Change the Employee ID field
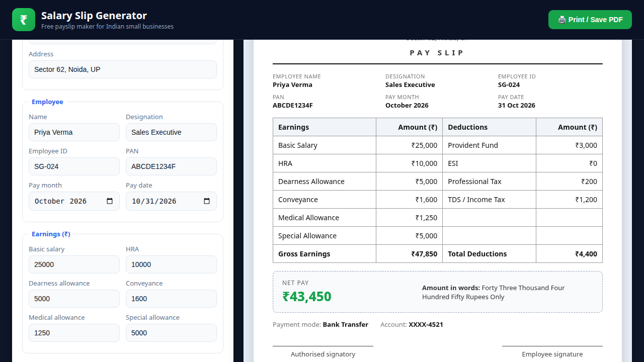The width and height of the screenshot is (644, 362). [74, 166]
